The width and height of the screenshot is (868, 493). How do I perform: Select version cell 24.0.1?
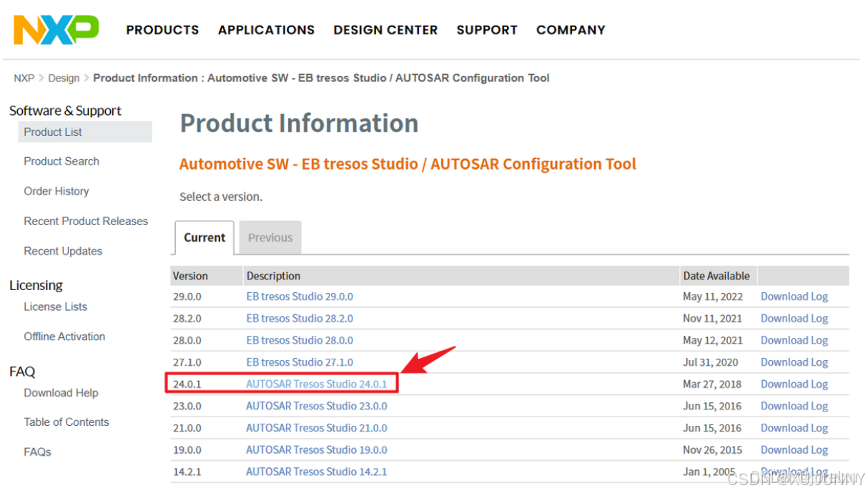point(187,384)
